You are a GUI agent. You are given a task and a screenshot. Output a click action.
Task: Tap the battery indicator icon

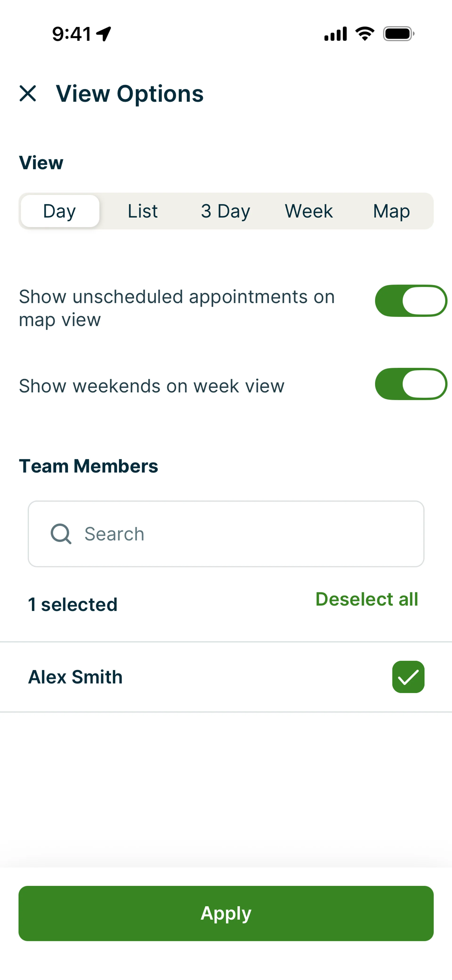click(398, 34)
